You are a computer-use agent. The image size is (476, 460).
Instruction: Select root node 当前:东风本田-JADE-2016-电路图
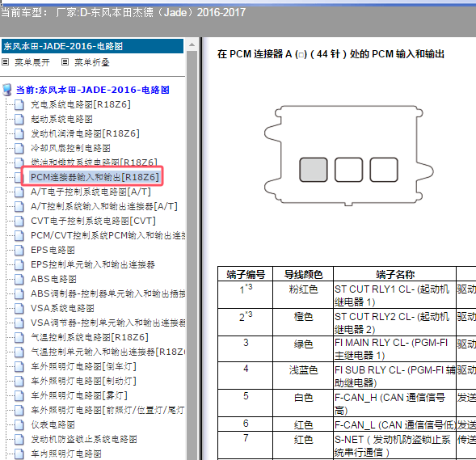[93, 90]
